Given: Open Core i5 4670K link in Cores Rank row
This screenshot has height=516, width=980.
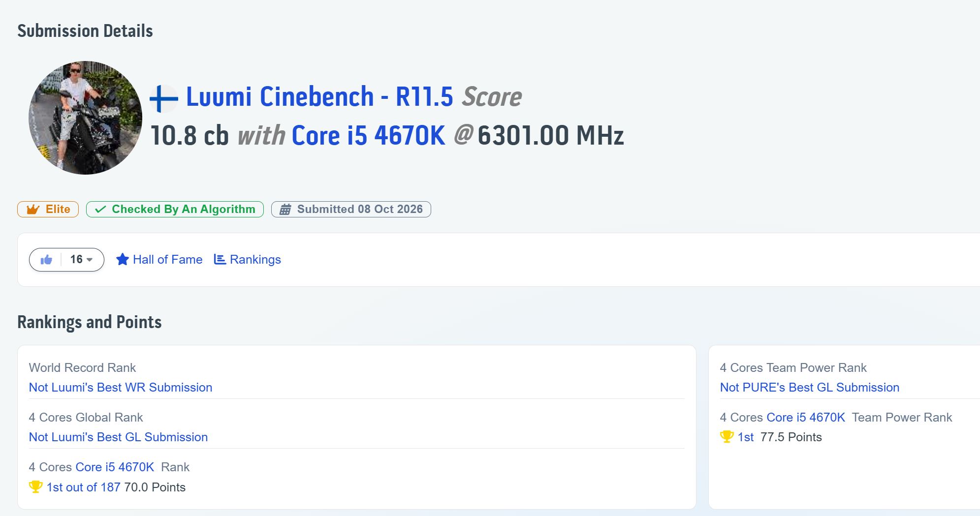Looking at the screenshot, I should tap(115, 467).
